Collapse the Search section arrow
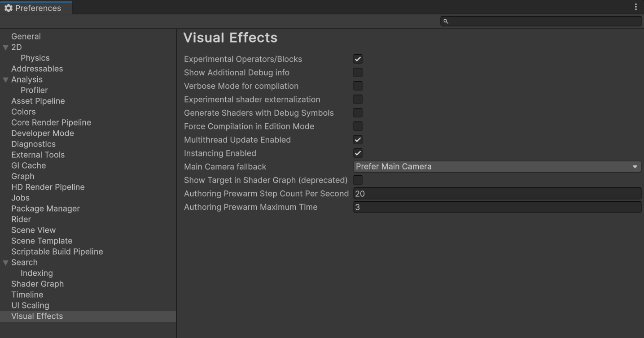Viewport: 644px width, 338px height. point(5,263)
